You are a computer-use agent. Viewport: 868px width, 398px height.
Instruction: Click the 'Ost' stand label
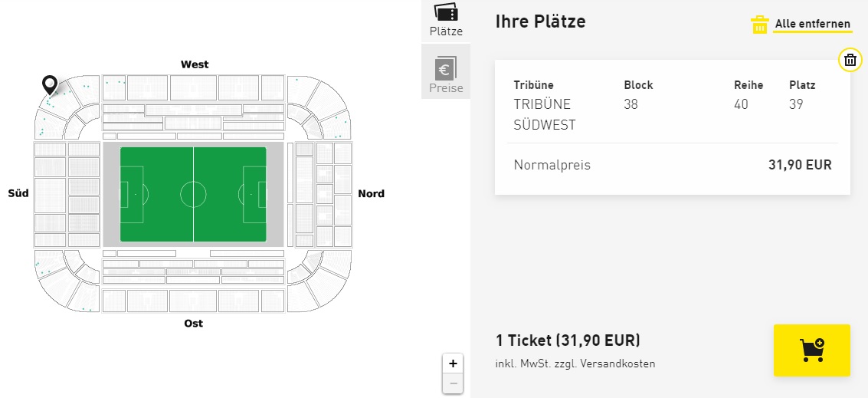[x=194, y=324]
